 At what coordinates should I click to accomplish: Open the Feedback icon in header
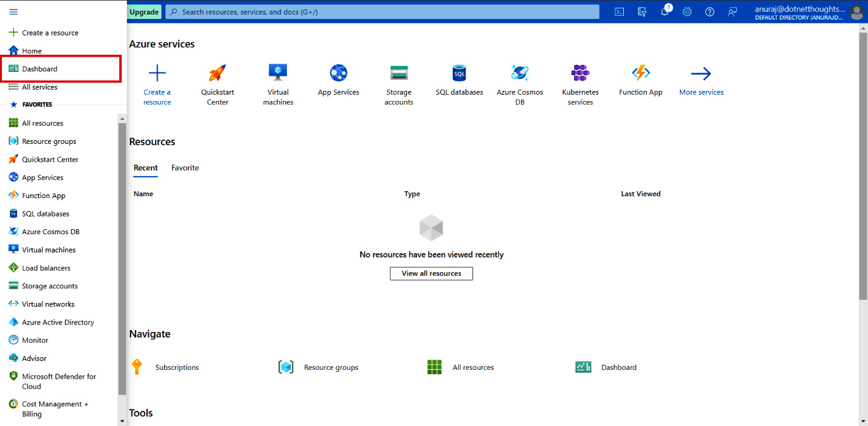(x=732, y=11)
